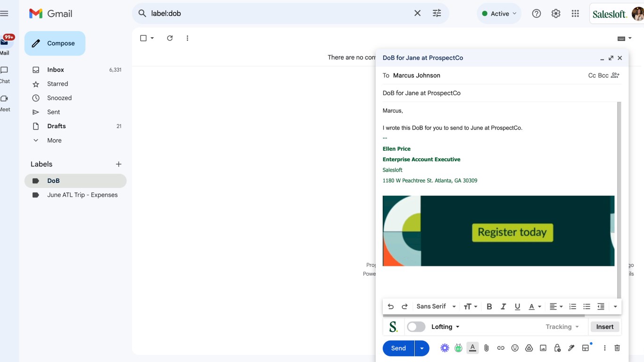Insert signature with the pen icon
Viewport: 644px width, 362px height.
(x=571, y=348)
